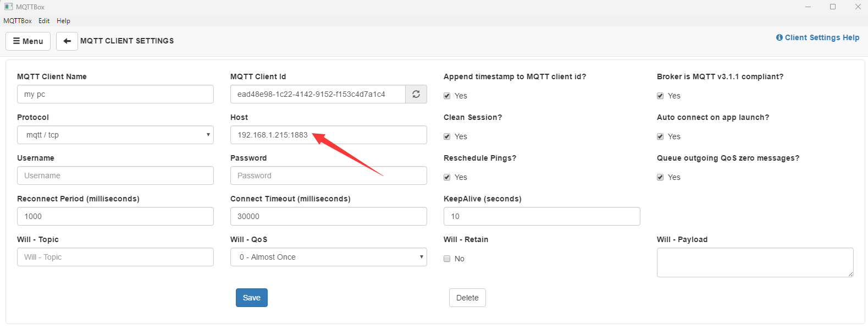The image size is (868, 334).
Task: Enable the Will - Retain checkbox
Action: [x=447, y=259]
